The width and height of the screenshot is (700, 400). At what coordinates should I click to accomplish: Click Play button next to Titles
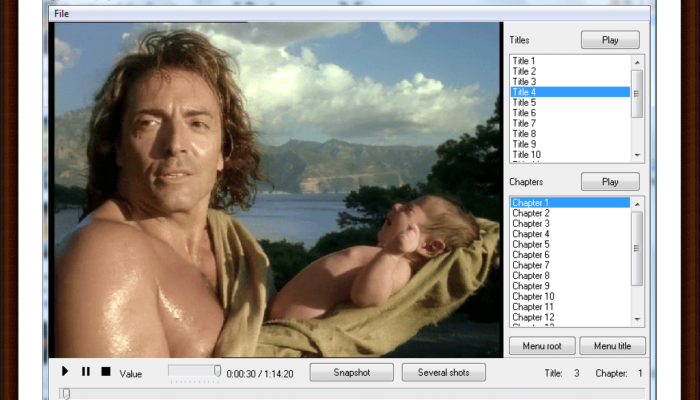pos(609,40)
